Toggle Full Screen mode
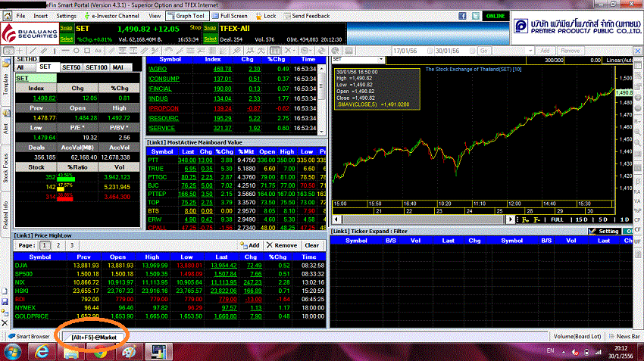Viewport: 644px width, 361px height. pos(230,16)
